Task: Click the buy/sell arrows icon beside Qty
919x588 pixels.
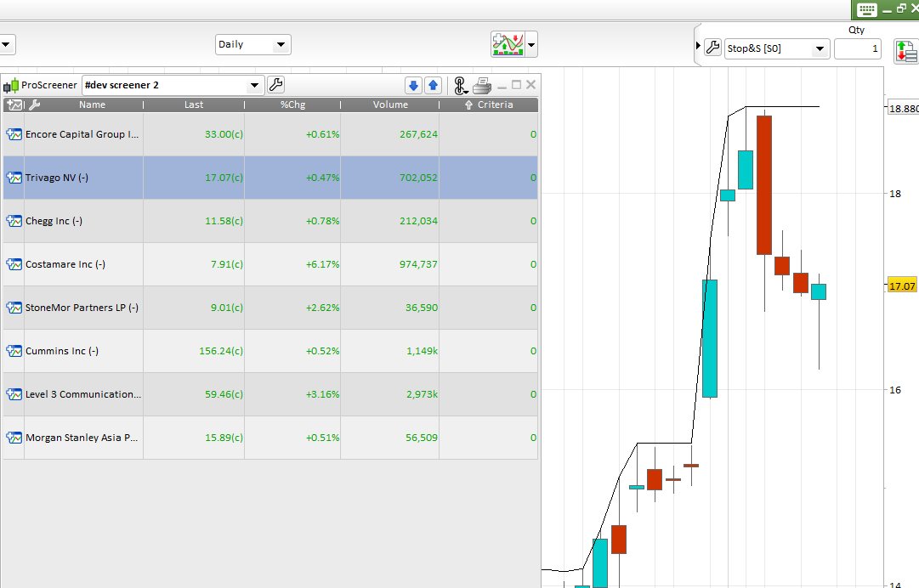Action: point(905,51)
